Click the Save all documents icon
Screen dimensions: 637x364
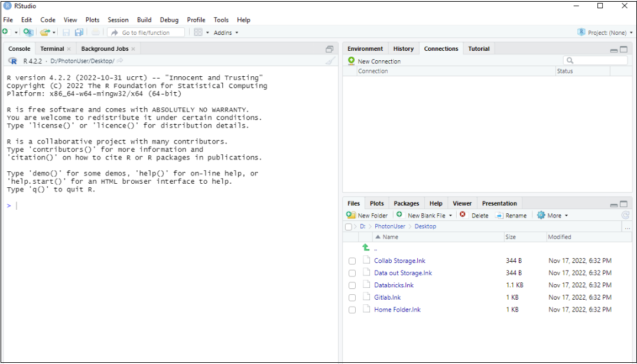tap(79, 32)
